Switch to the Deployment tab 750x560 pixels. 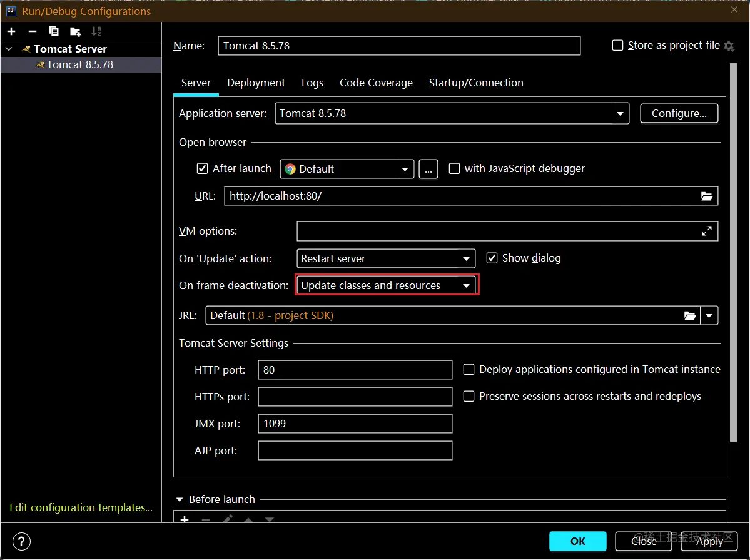click(x=256, y=83)
